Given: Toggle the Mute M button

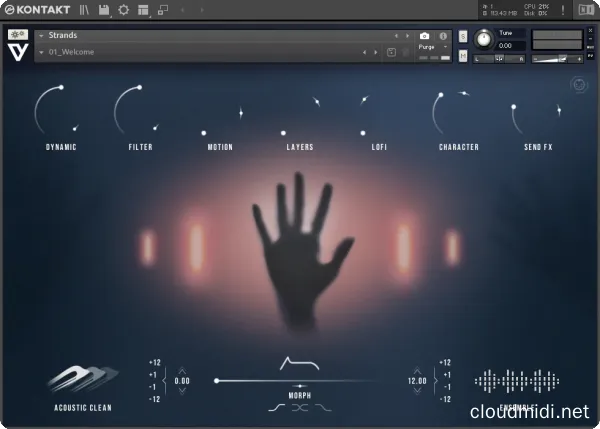Looking at the screenshot, I should tap(463, 55).
